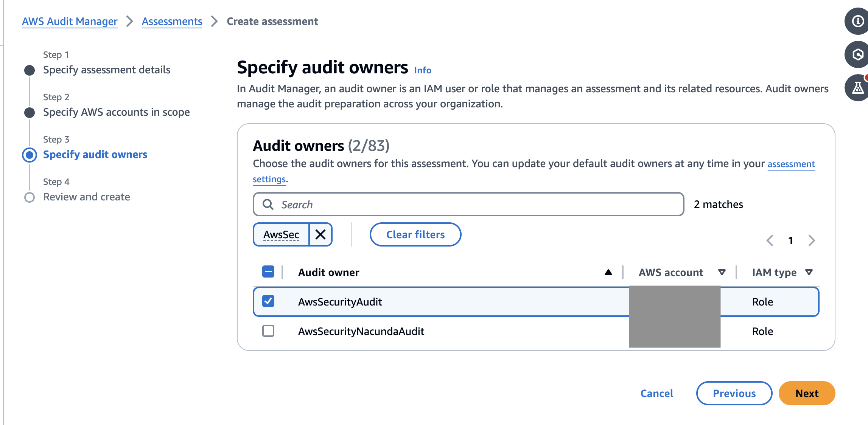Select the Step 3 current step indicator

pyautogui.click(x=30, y=155)
